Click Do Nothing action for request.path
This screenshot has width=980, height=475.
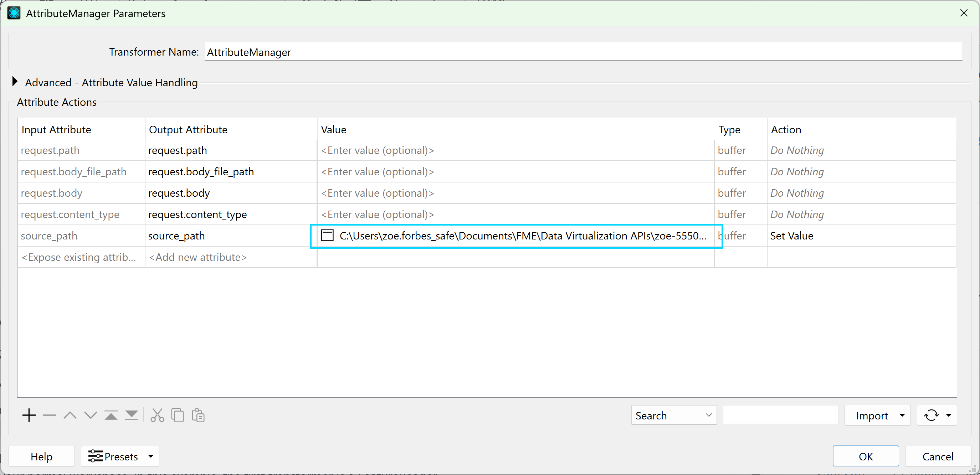pyautogui.click(x=861, y=150)
